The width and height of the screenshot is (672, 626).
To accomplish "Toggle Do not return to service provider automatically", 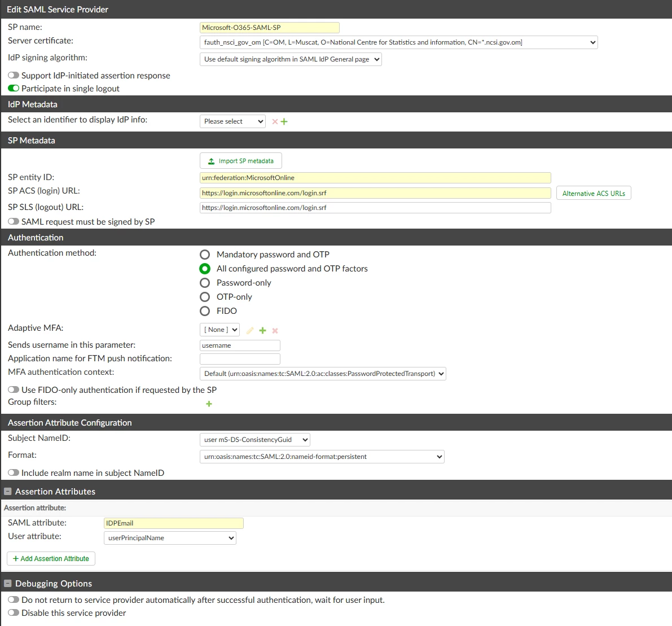I will point(14,600).
